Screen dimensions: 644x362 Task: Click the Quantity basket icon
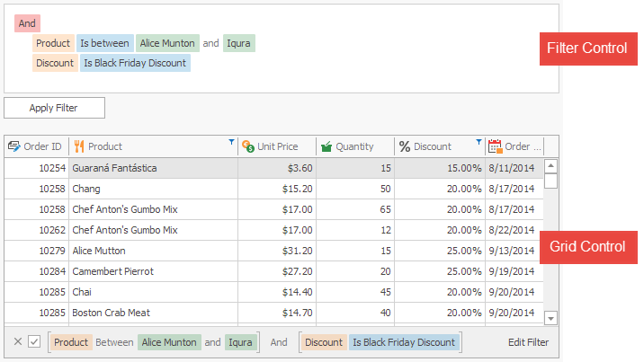point(326,146)
